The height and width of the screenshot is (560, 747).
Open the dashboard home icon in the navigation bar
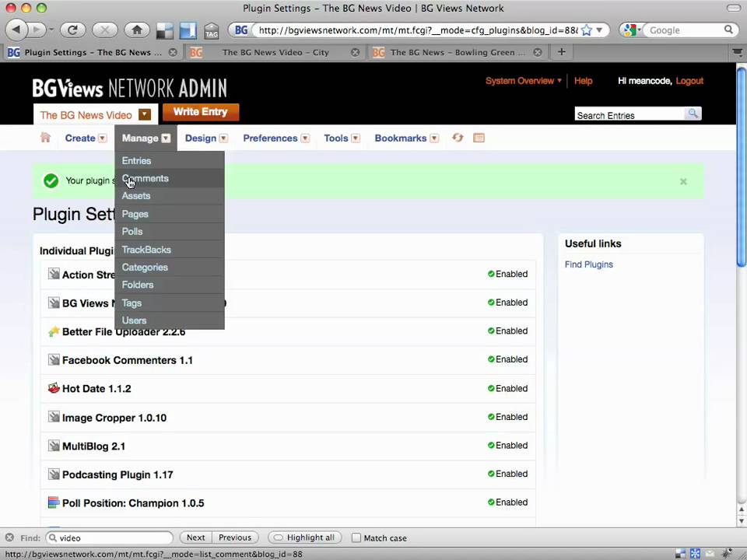[45, 138]
